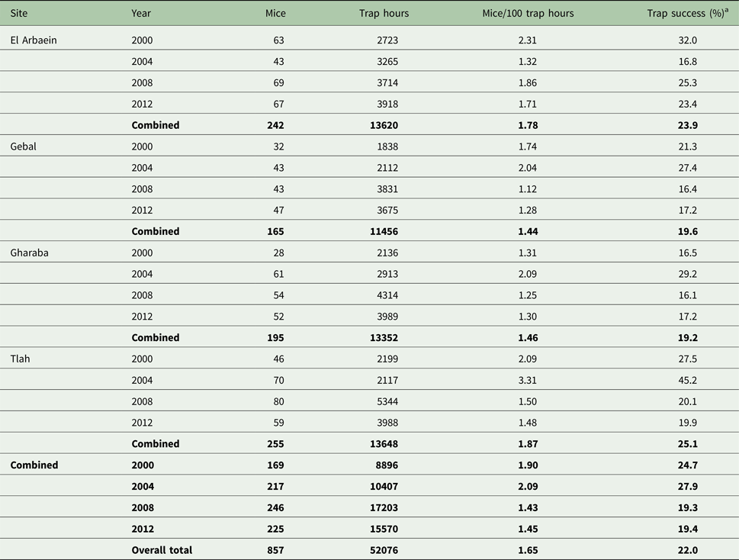Screen dimensions: 739x560
Task: Click the bold Combined site label
Action: coord(34,465)
